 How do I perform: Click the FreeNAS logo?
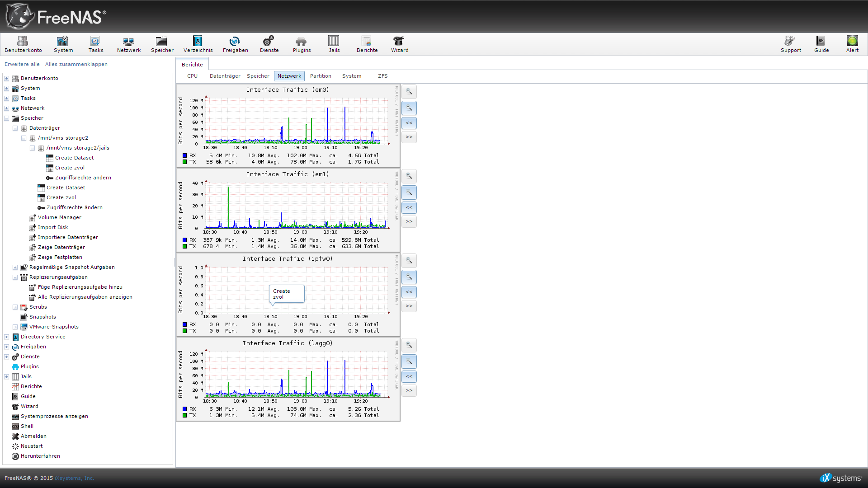click(x=56, y=16)
